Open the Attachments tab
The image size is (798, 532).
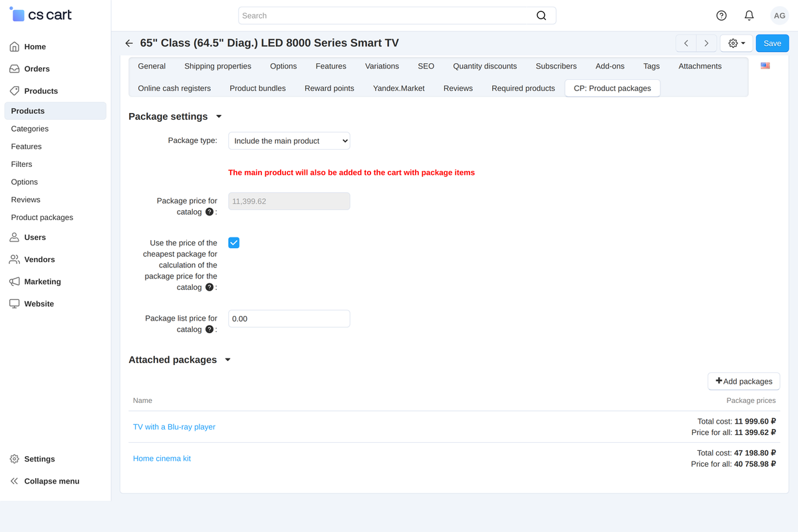tap(700, 66)
